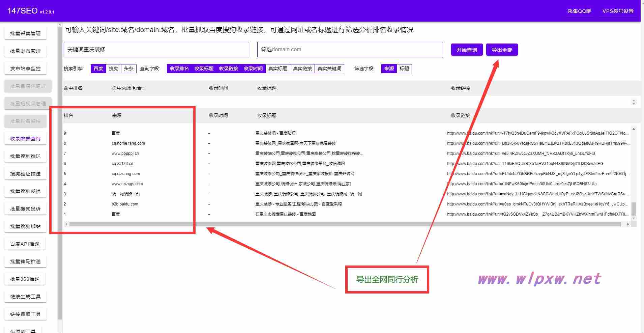This screenshot has height=333, width=644.
Task: Toggle the 收录时间 query field
Action: (x=253, y=68)
